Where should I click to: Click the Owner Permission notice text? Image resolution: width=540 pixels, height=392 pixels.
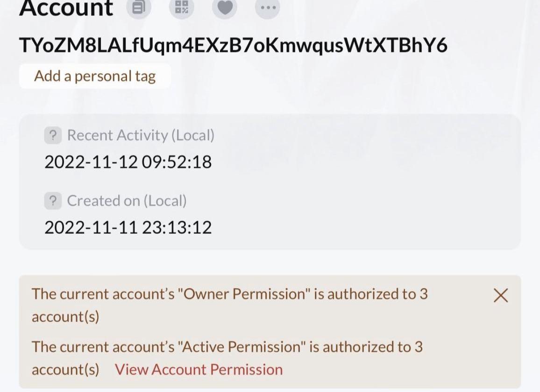click(230, 305)
